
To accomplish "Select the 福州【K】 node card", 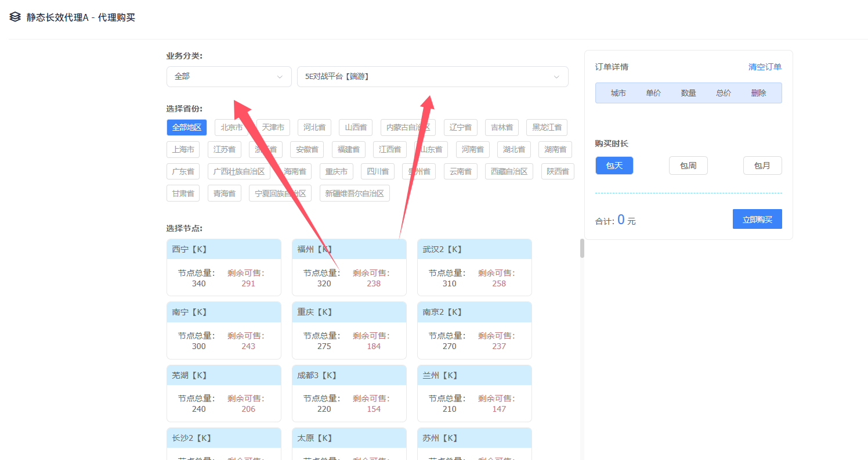I will click(349, 267).
